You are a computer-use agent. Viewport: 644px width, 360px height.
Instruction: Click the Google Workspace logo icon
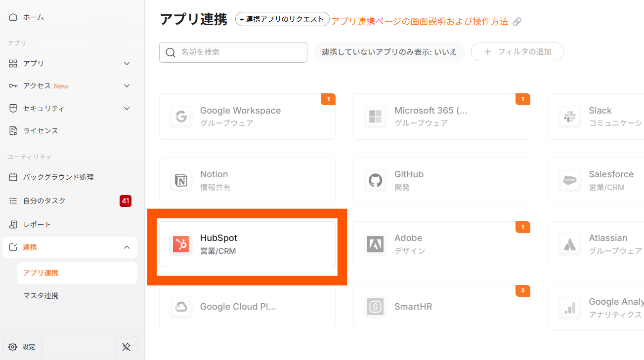point(180,117)
